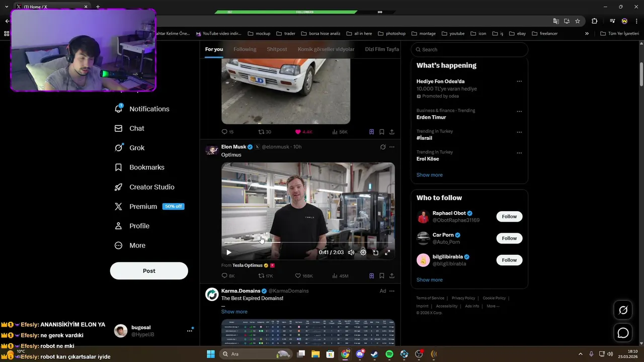Play the Optimus video
The width and height of the screenshot is (644, 362).
228,252
